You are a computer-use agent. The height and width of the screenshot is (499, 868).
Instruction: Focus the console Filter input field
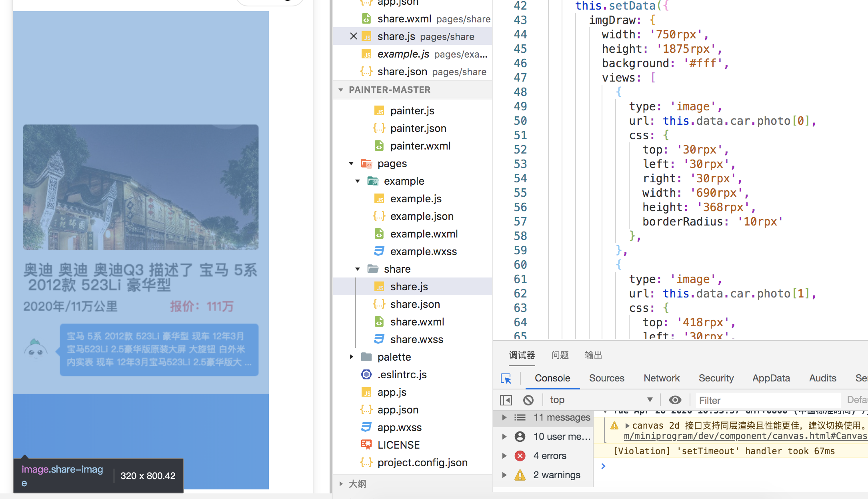click(767, 400)
